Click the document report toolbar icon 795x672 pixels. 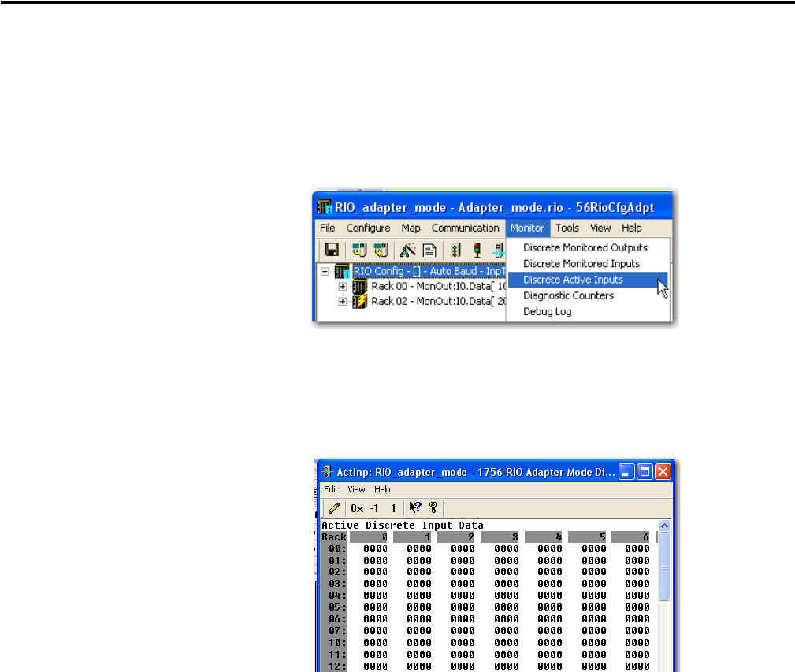[x=429, y=250]
